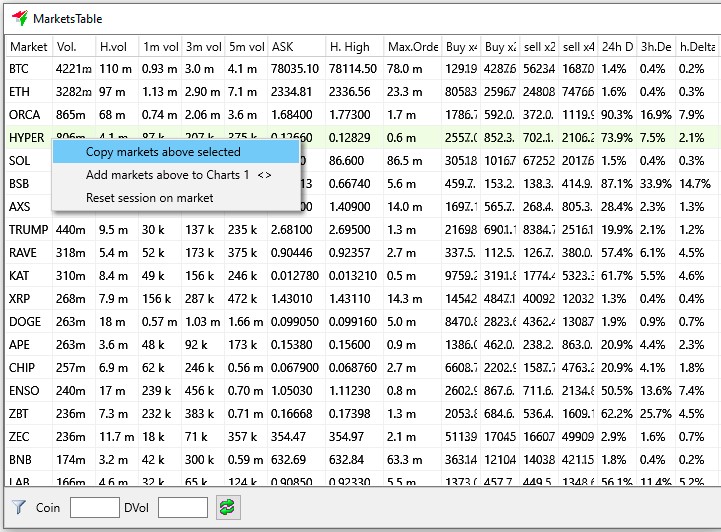
Task: Click the ASK column header
Action: [296, 47]
